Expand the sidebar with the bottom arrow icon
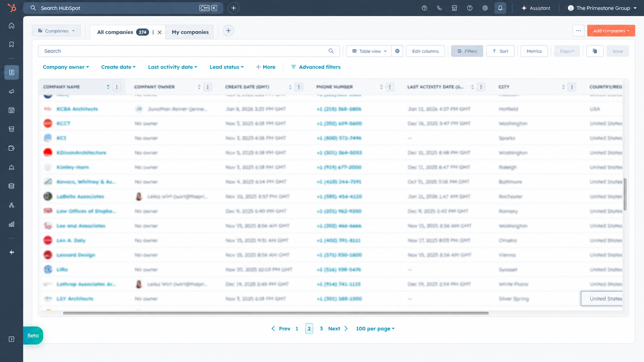 pyautogui.click(x=12, y=339)
